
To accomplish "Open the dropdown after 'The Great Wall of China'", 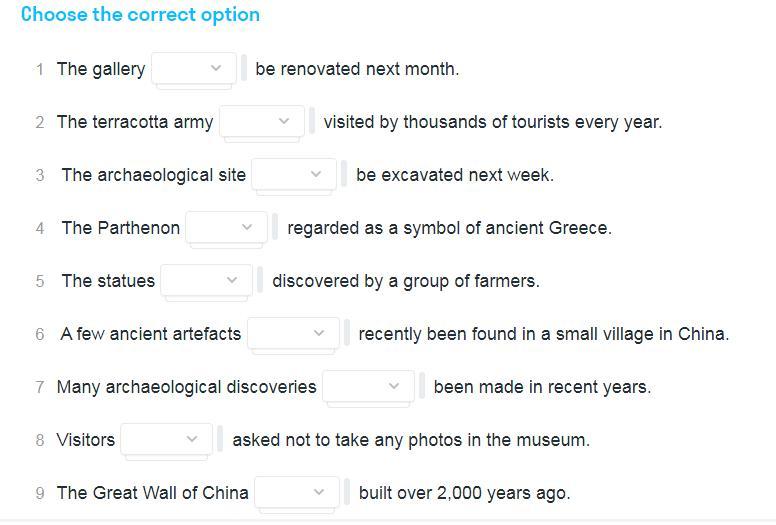I will pyautogui.click(x=297, y=493).
